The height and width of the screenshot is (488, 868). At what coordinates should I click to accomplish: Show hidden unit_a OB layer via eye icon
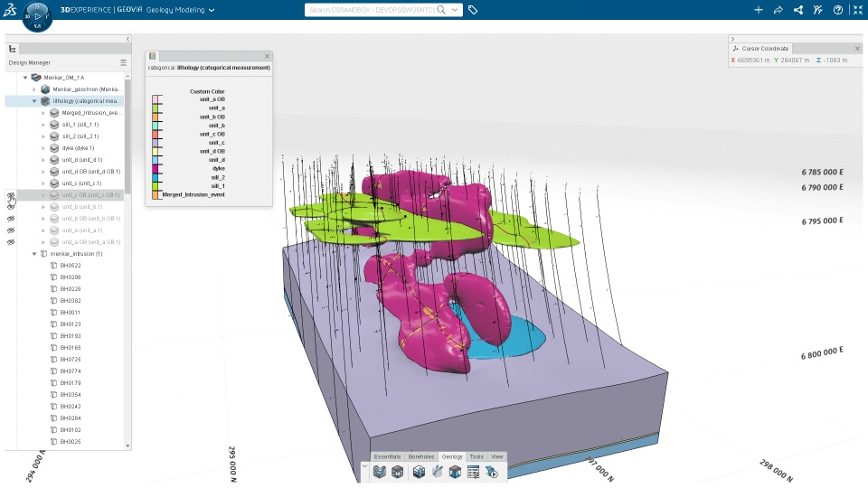tap(11, 242)
